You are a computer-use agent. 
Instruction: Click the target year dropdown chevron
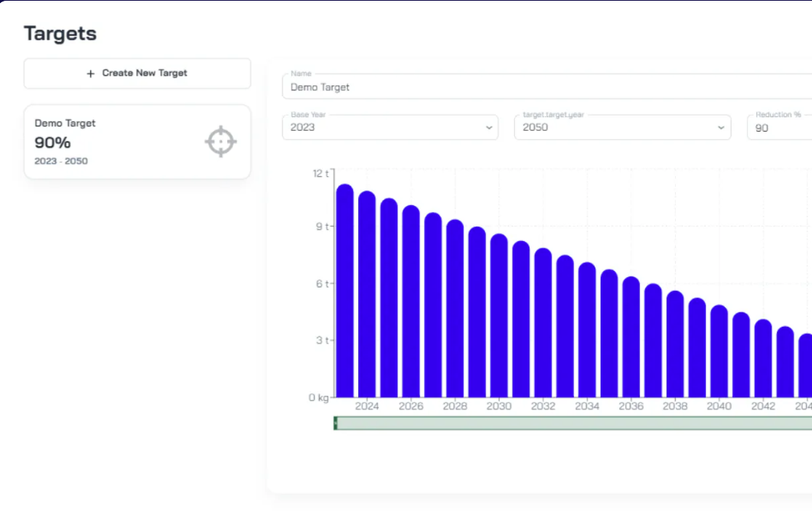(x=720, y=128)
